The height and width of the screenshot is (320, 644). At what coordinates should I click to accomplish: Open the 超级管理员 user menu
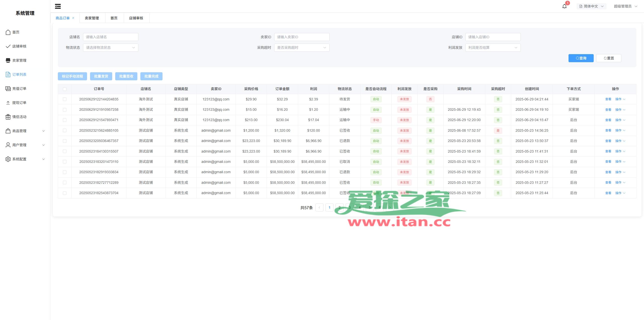coord(625,6)
